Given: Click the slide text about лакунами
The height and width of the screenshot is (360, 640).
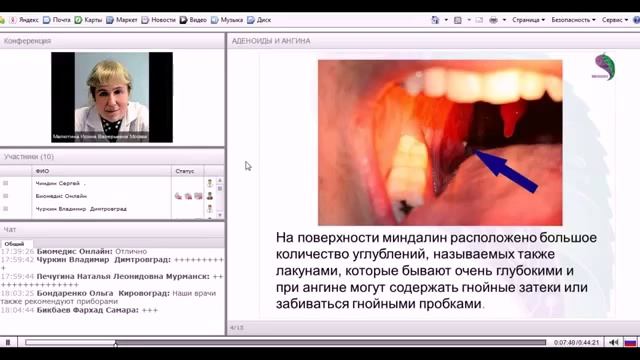Looking at the screenshot, I should point(437,271).
